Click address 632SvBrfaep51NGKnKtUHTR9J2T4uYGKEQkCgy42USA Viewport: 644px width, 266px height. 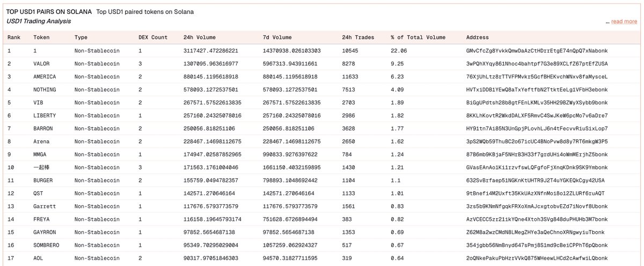535,180
